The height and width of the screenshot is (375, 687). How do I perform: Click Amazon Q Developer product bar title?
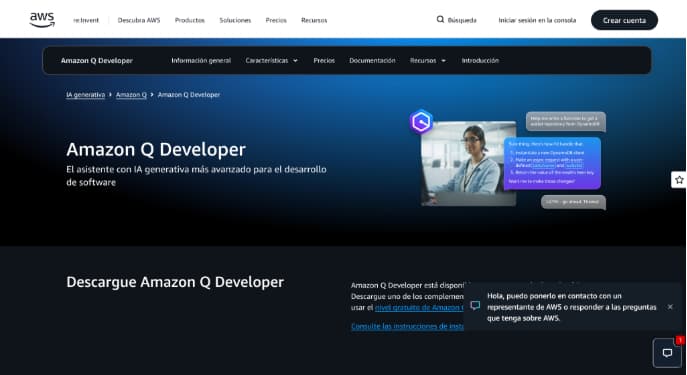coord(97,60)
